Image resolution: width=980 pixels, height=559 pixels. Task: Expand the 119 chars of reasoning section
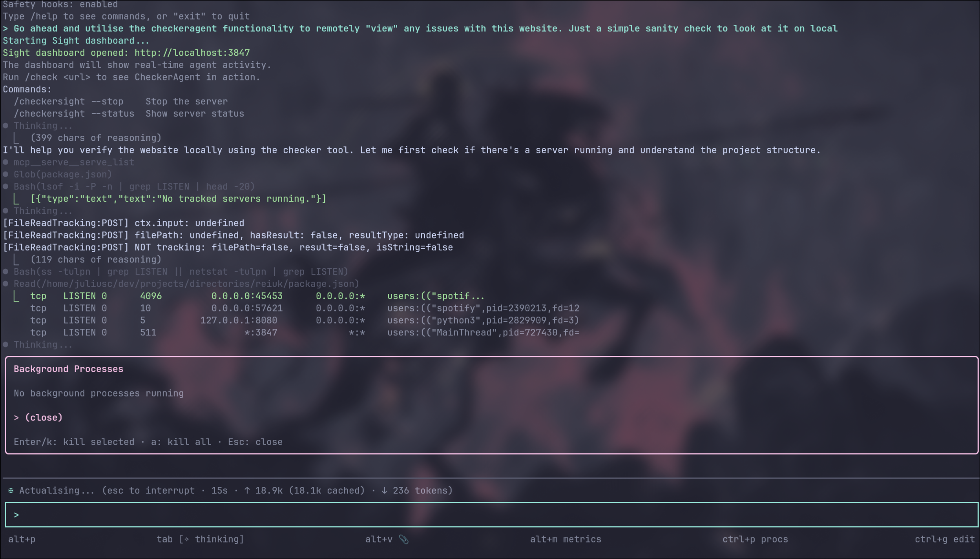[96, 259]
